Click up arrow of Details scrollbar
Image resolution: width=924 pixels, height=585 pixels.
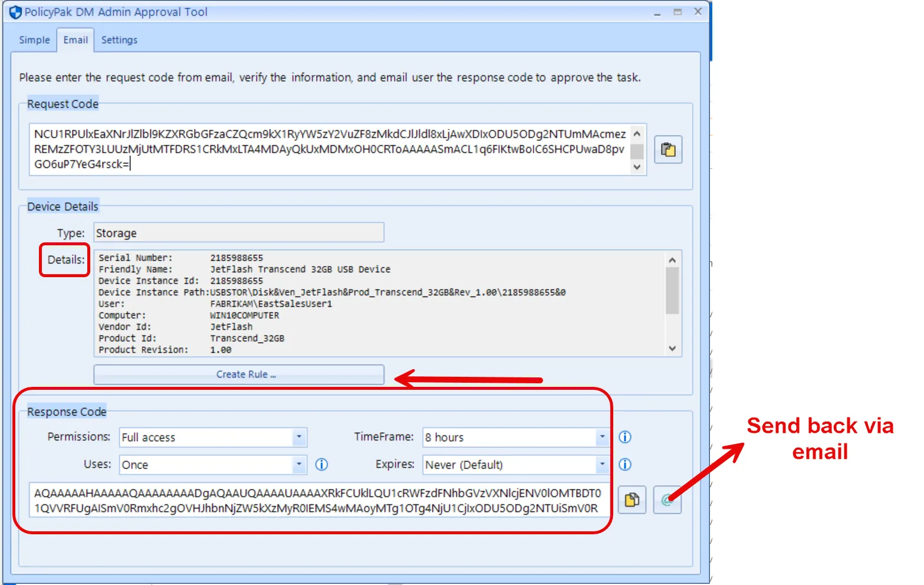(672, 260)
